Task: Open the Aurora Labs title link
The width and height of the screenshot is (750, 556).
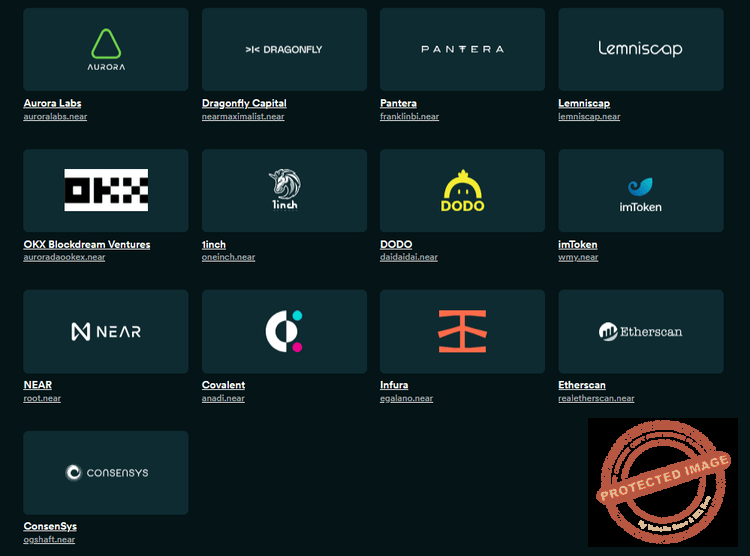Action: (52, 103)
